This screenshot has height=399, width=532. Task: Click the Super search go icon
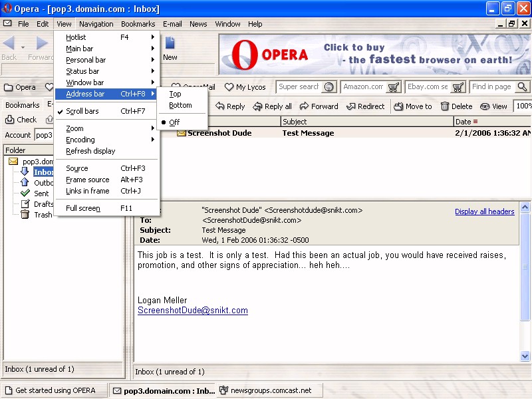pyautogui.click(x=329, y=87)
